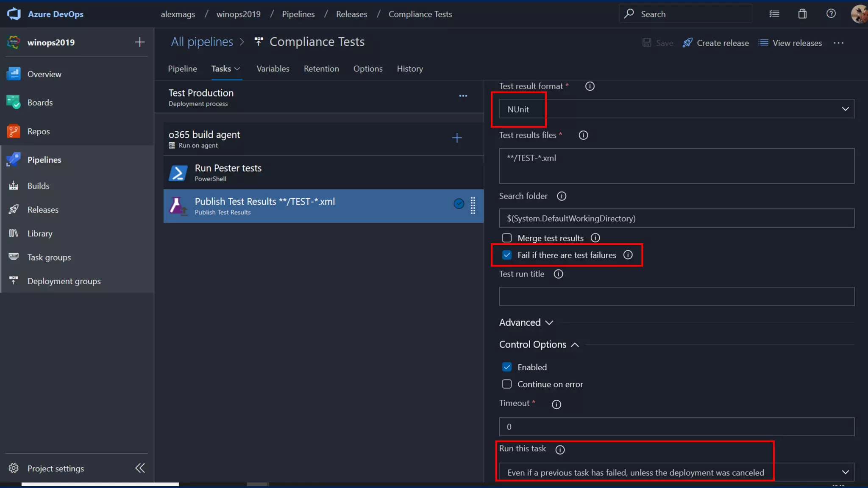
Task: Enable Continue on error checkbox
Action: 507,384
